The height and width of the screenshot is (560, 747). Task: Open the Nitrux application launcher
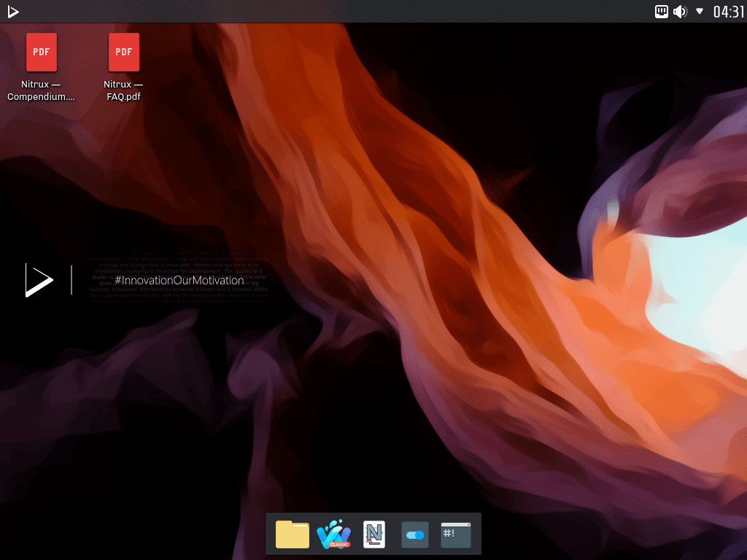[12, 11]
